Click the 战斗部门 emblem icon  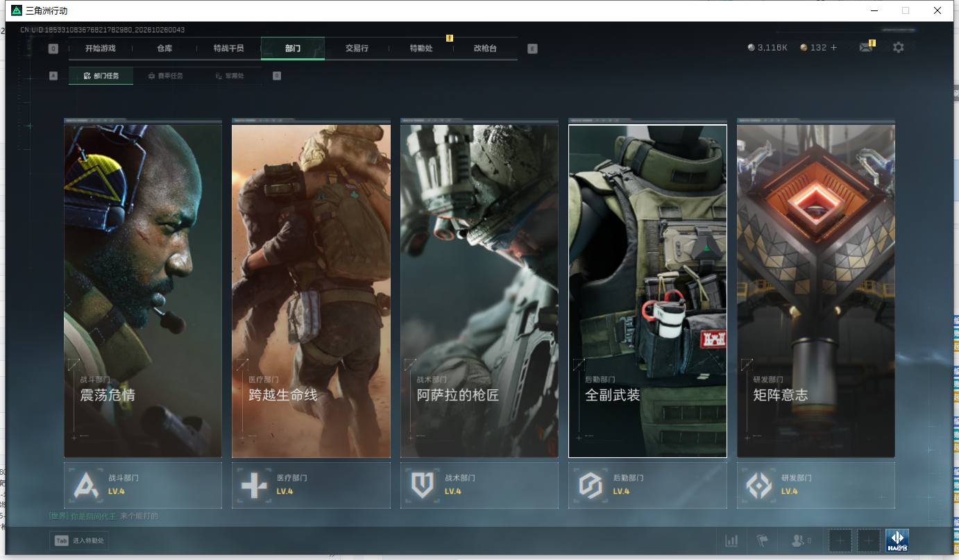click(x=87, y=485)
